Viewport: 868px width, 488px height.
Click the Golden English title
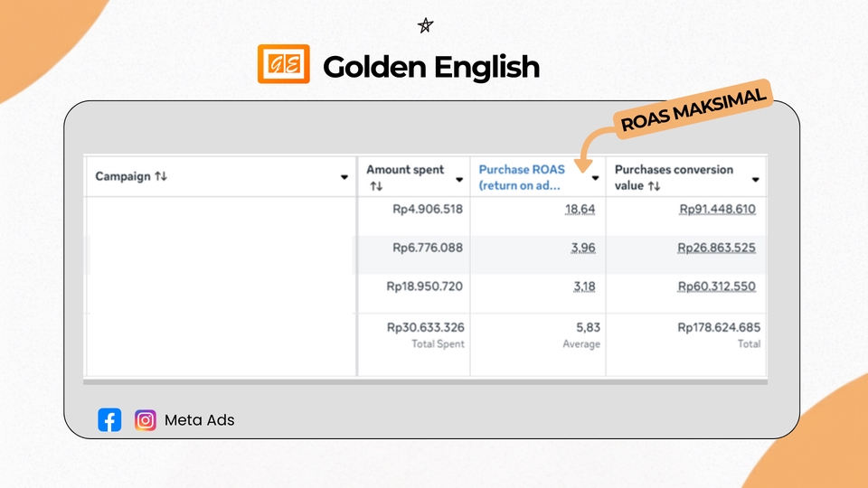[431, 66]
